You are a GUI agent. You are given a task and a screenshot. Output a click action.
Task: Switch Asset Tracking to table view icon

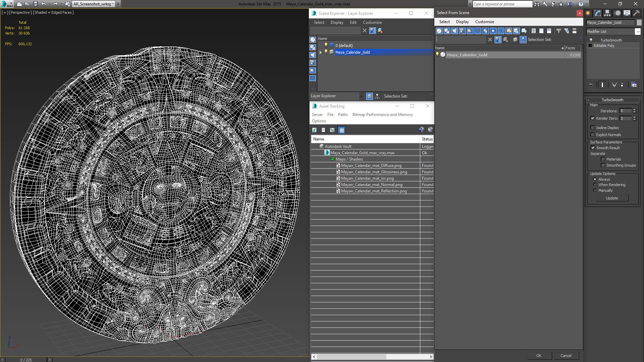[341, 130]
